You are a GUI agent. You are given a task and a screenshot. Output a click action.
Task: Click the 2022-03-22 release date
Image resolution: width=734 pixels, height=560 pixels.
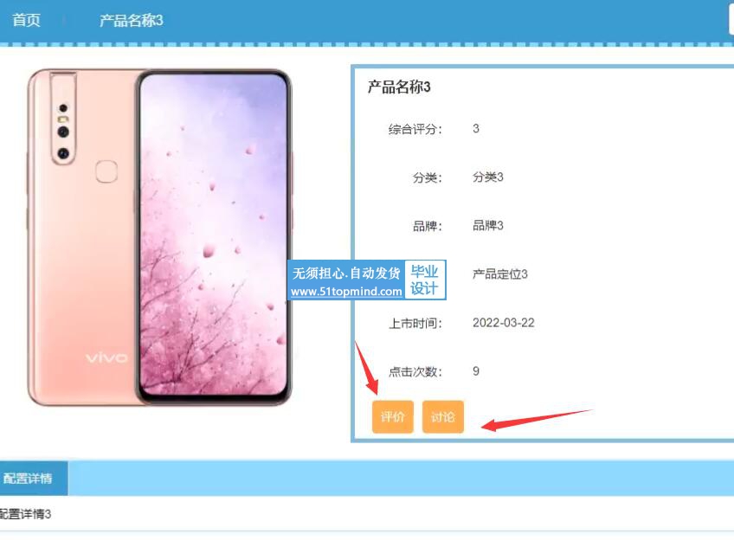coord(503,323)
